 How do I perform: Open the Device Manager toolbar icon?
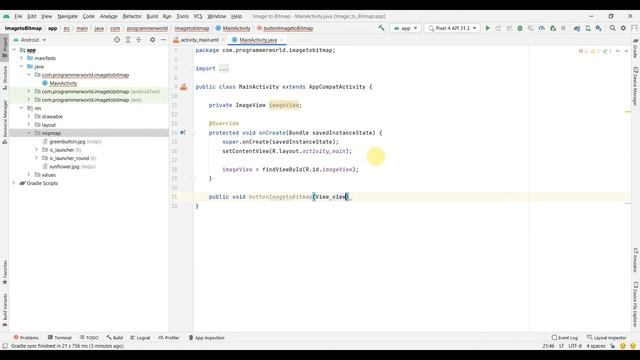pyautogui.click(x=588, y=28)
